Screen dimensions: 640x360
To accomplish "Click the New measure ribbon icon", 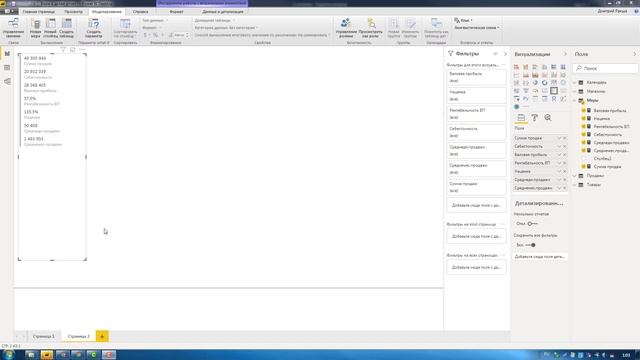I will click(36, 27).
